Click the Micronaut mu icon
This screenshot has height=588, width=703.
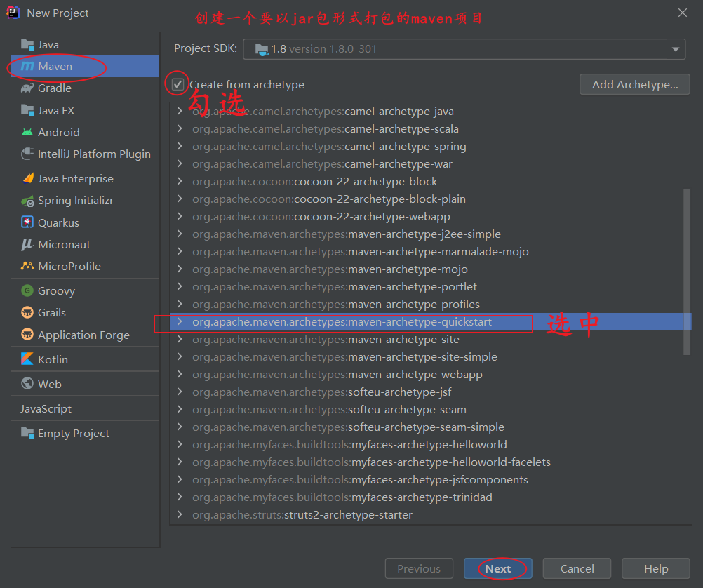pos(27,244)
